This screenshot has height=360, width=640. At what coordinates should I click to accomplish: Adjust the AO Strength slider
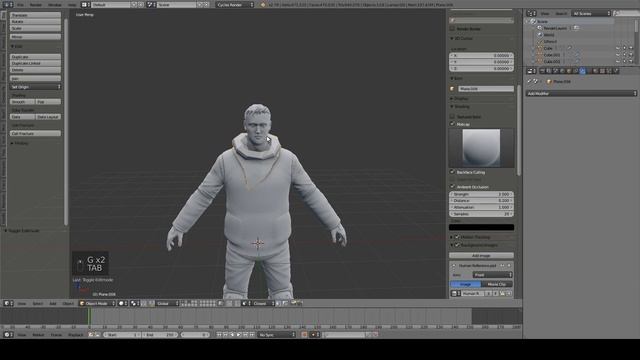click(482, 194)
